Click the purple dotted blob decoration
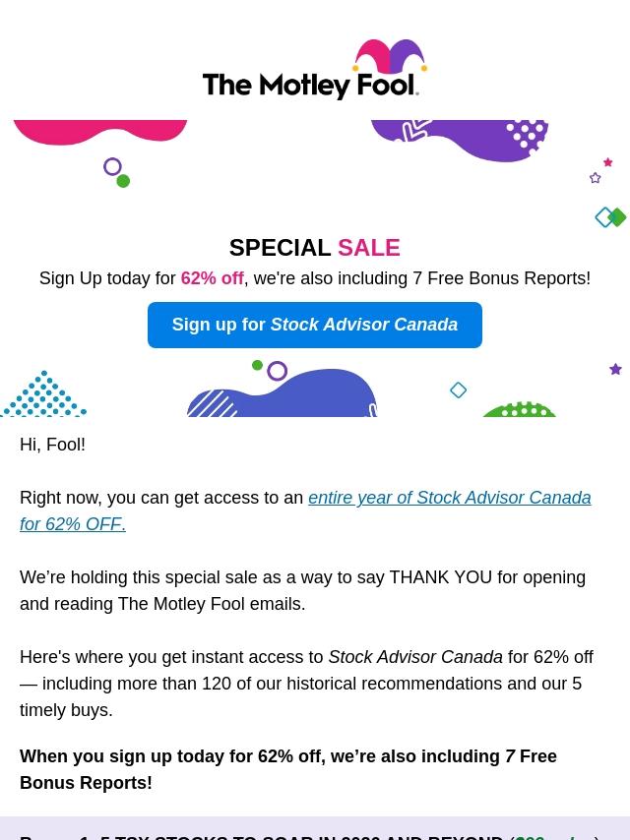 [x=461, y=139]
